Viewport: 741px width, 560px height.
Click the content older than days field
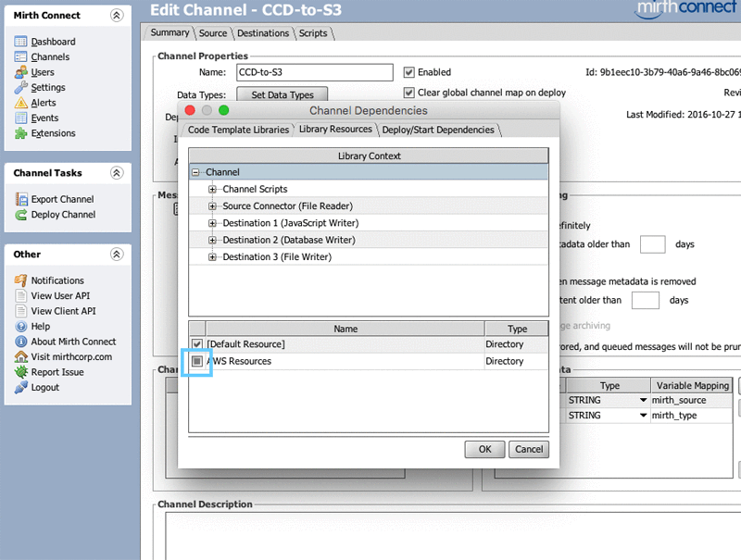pyautogui.click(x=645, y=300)
